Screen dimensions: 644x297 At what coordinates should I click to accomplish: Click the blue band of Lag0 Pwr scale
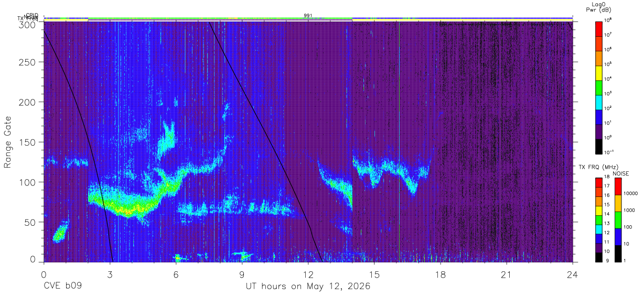(x=599, y=117)
